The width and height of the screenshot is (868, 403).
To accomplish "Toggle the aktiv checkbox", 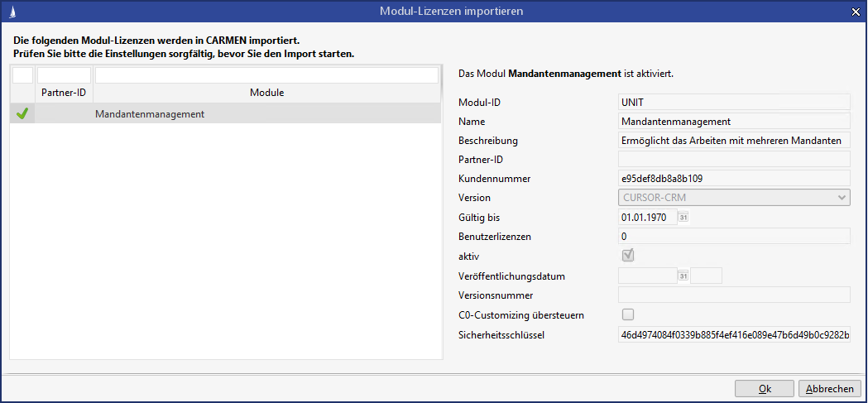I will tap(628, 256).
